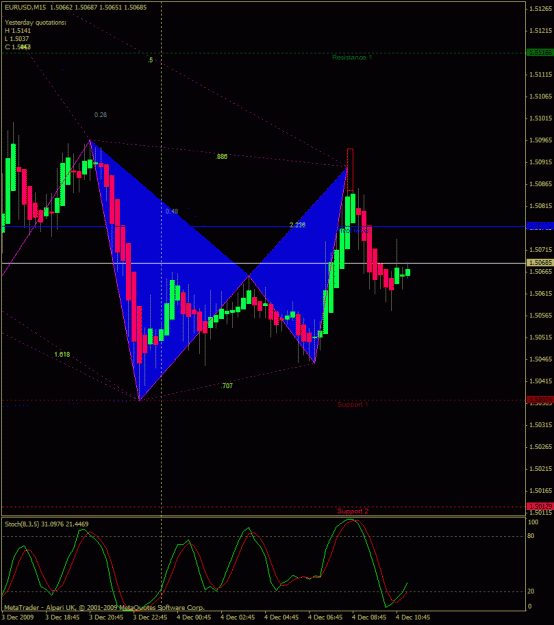Click the 1.50215 price axis label

tap(541, 469)
